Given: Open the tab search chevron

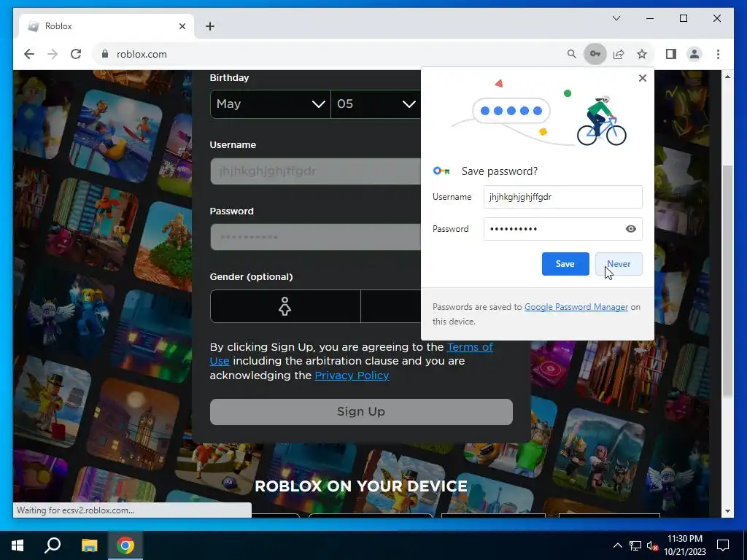Looking at the screenshot, I should click(616, 18).
